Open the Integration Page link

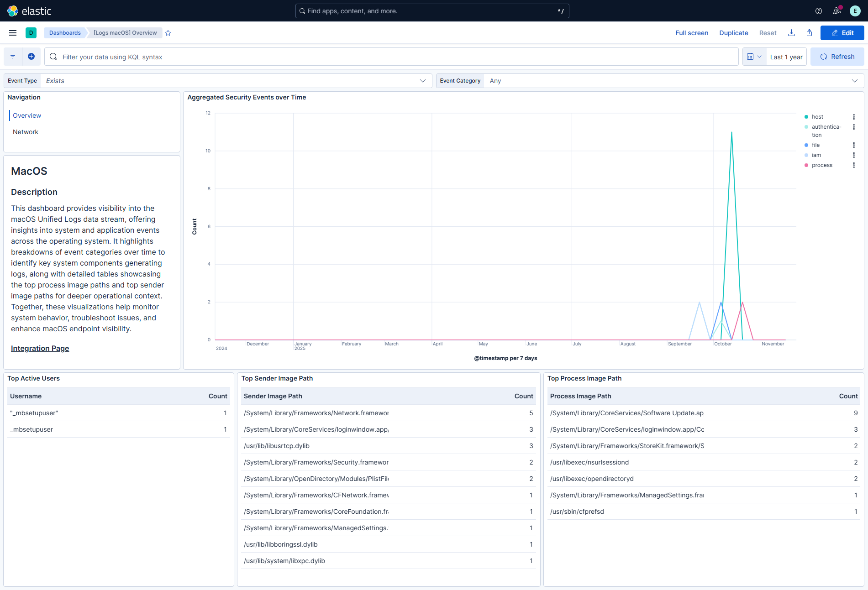(x=40, y=348)
